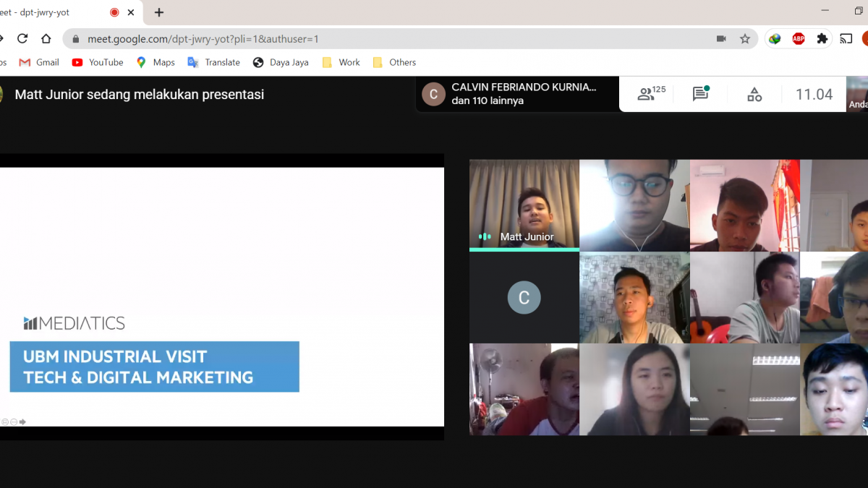The width and height of the screenshot is (868, 488).
Task: Select Matt Junior's video tile
Action: [x=524, y=205]
